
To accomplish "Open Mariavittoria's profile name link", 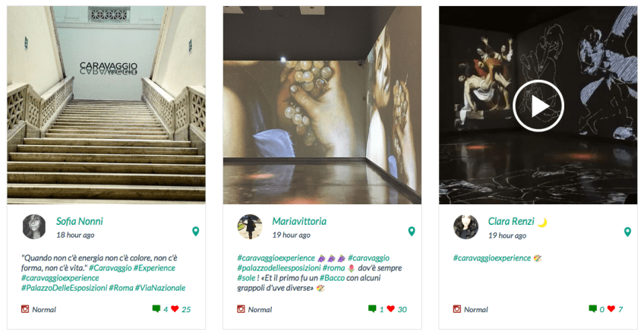I will 299,221.
